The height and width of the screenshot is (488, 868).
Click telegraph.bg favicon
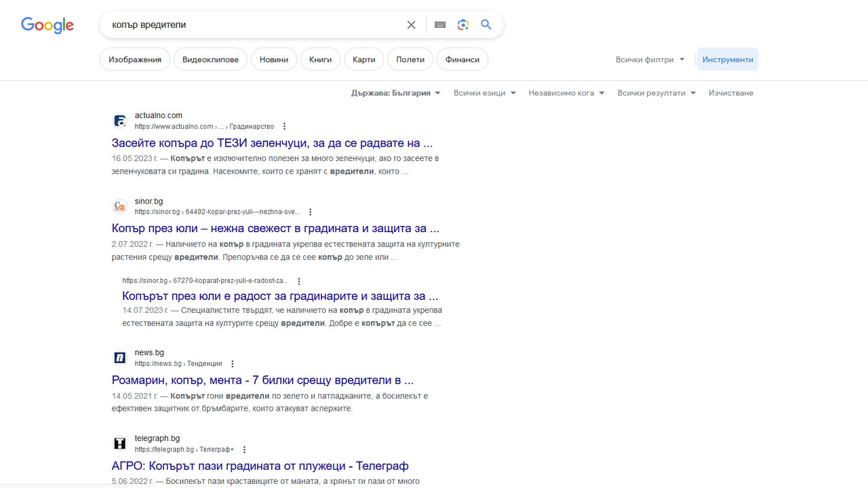(120, 444)
